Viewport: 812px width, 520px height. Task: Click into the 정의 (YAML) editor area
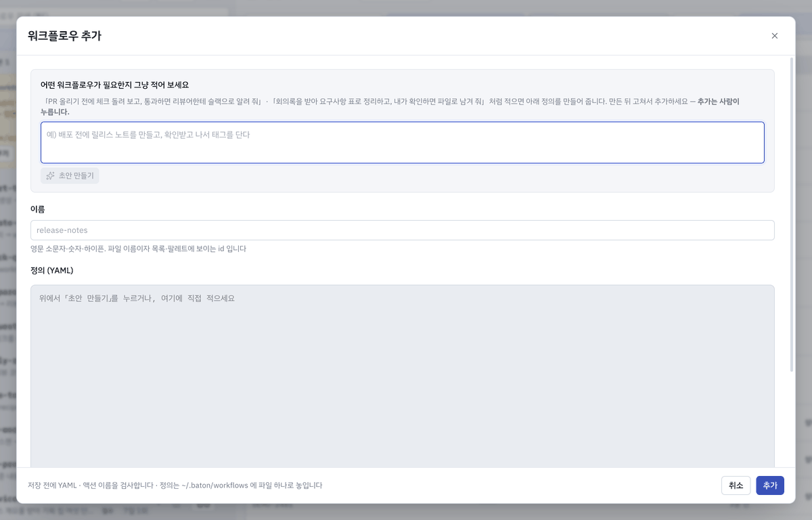pos(403,376)
